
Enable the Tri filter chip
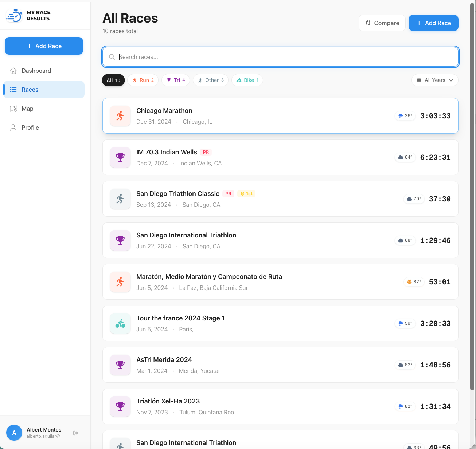[x=175, y=80]
